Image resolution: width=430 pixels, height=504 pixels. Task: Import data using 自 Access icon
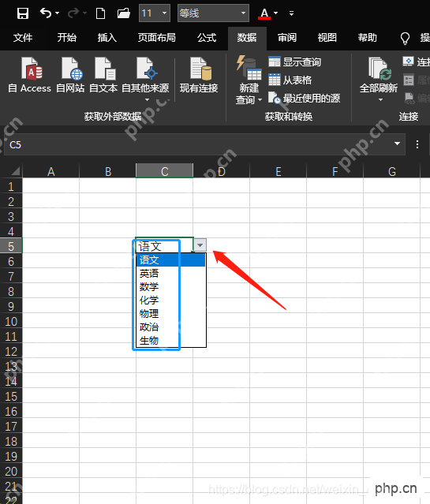30,75
